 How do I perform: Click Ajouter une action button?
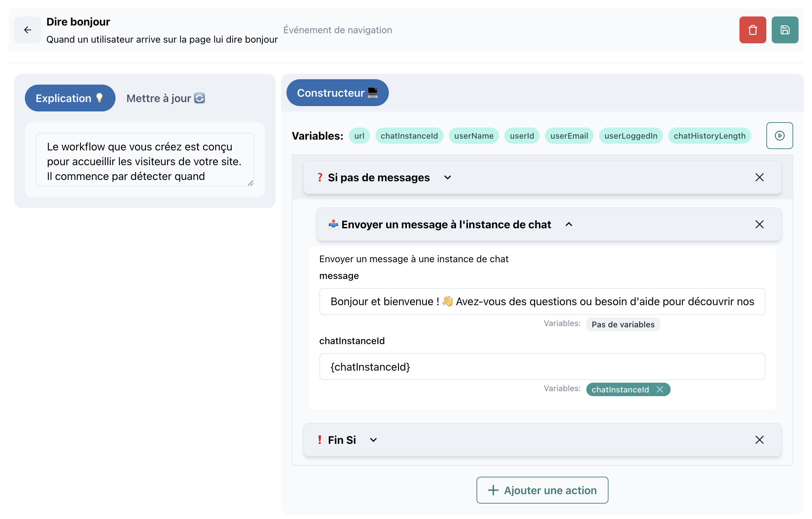(542, 490)
